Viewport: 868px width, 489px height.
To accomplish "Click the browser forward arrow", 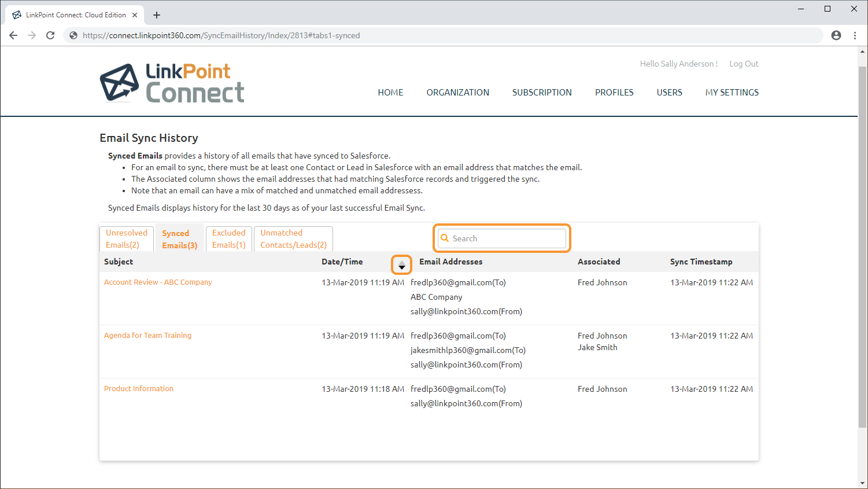I will pyautogui.click(x=32, y=35).
